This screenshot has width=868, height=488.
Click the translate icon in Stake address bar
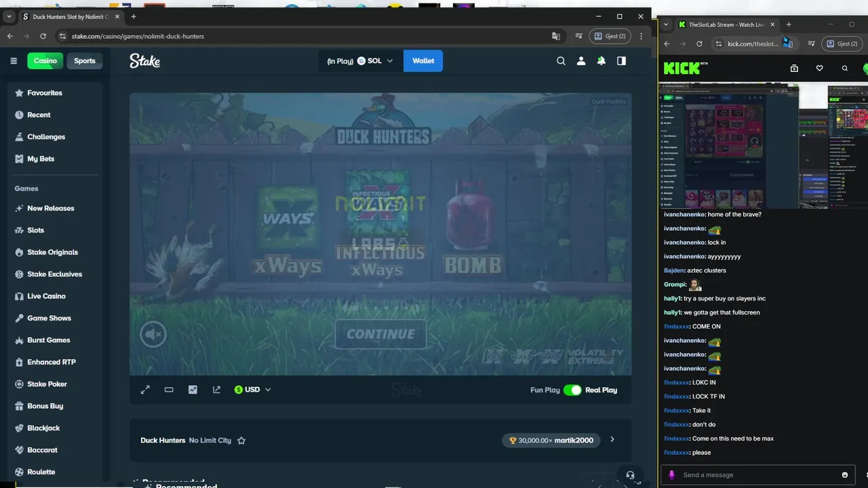coord(556,36)
